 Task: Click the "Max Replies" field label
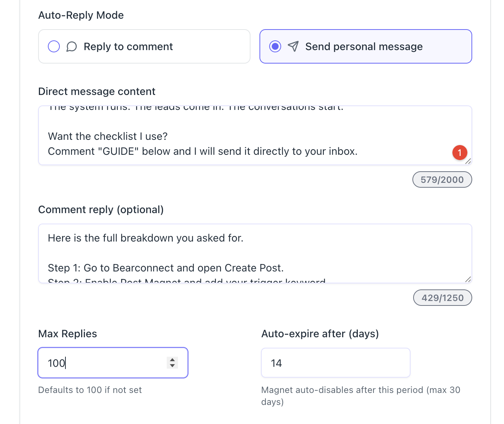tap(68, 334)
